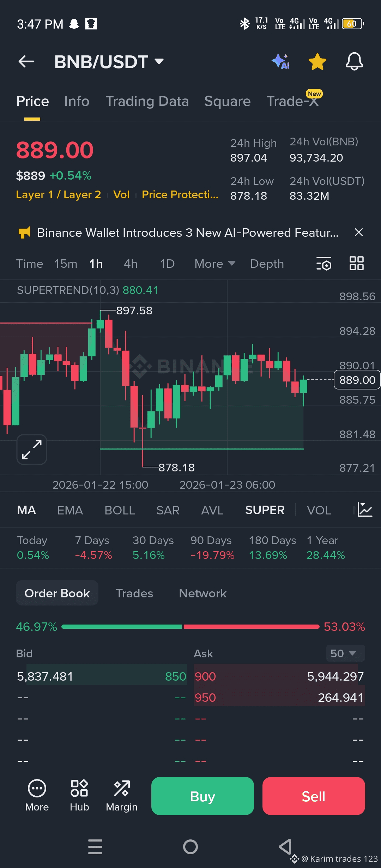Tap the Android home circle button
The height and width of the screenshot is (868, 381).
point(190,847)
